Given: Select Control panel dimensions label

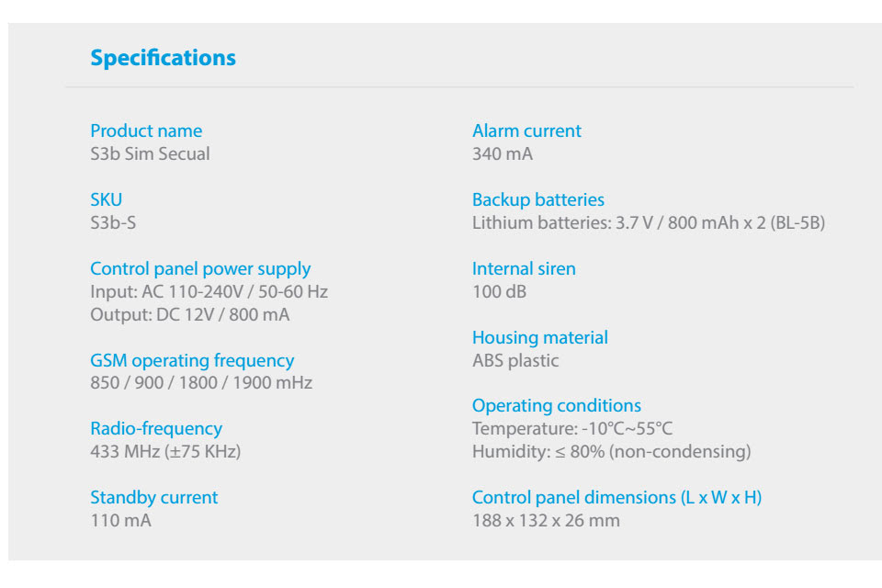Looking at the screenshot, I should (617, 497).
